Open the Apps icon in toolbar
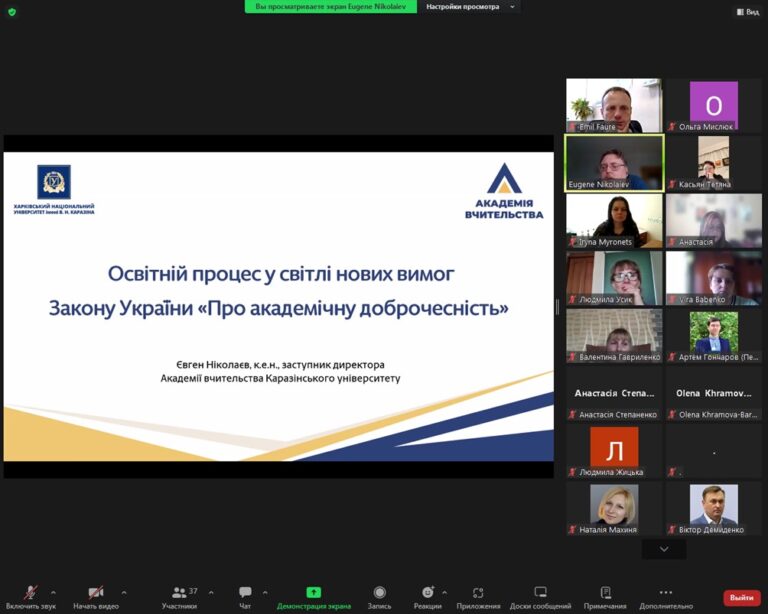 pos(478,592)
